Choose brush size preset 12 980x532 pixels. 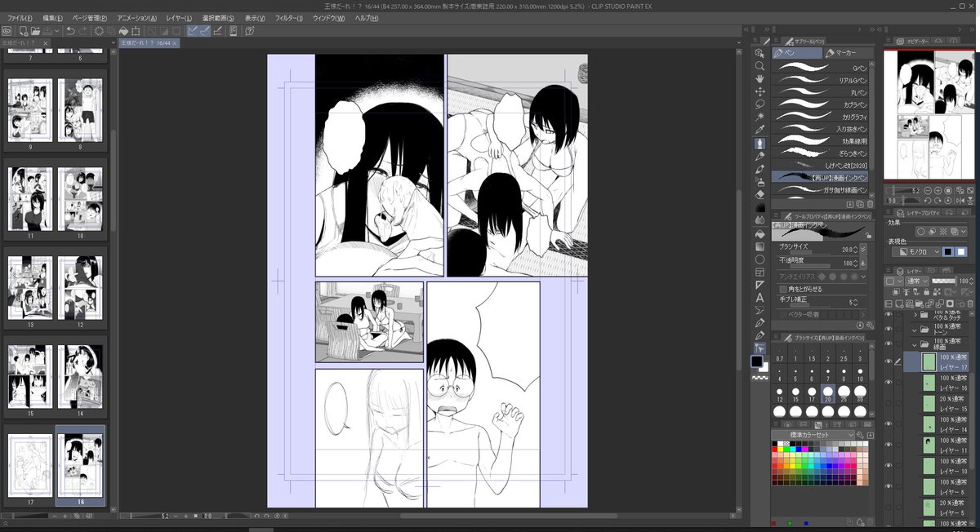(x=780, y=394)
